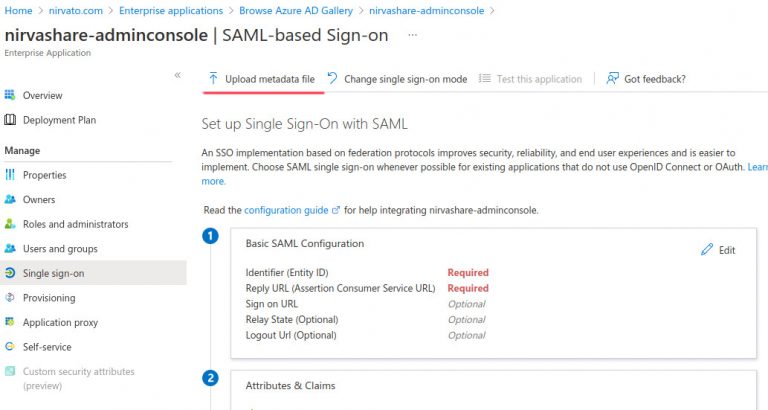The width and height of the screenshot is (768, 410).
Task: Navigate to Enterprise applications breadcrumb
Action: [x=170, y=10]
